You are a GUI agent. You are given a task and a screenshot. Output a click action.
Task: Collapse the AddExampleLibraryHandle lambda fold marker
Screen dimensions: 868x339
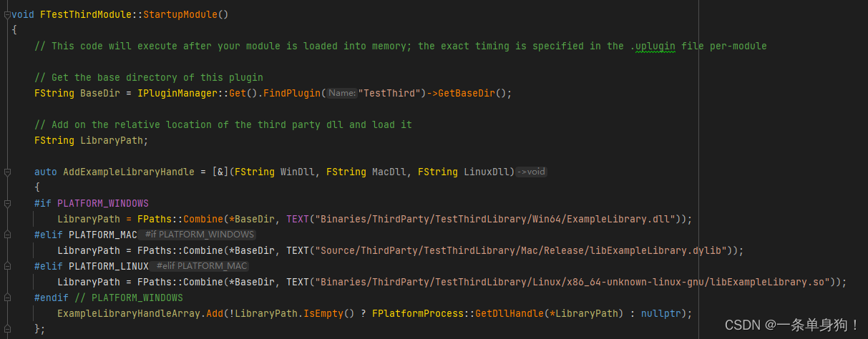pyautogui.click(x=6, y=172)
